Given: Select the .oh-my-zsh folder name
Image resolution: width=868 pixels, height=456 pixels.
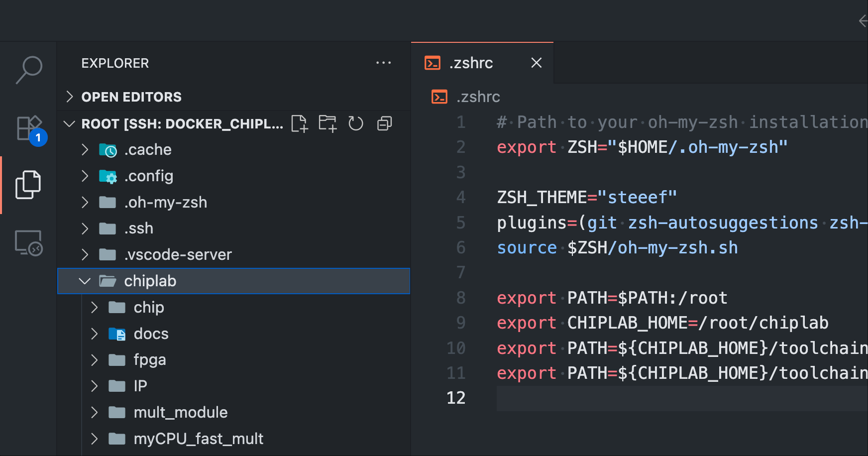Looking at the screenshot, I should (166, 202).
